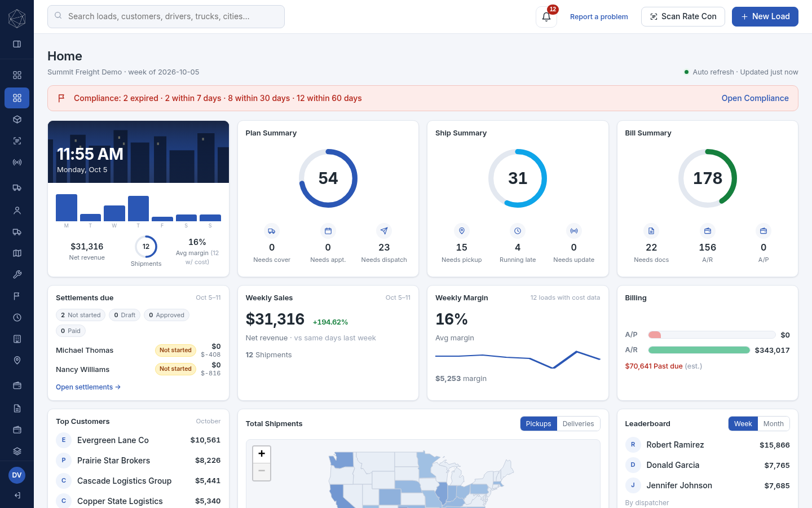Image resolution: width=812 pixels, height=508 pixels.
Task: Click the Ship Summary donut showing 31
Action: pos(518,178)
